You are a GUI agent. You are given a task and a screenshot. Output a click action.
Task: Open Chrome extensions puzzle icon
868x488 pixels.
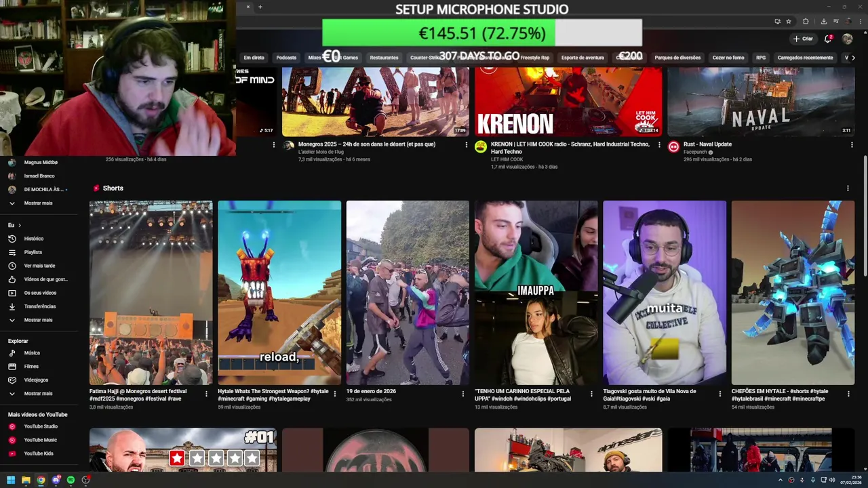806,21
